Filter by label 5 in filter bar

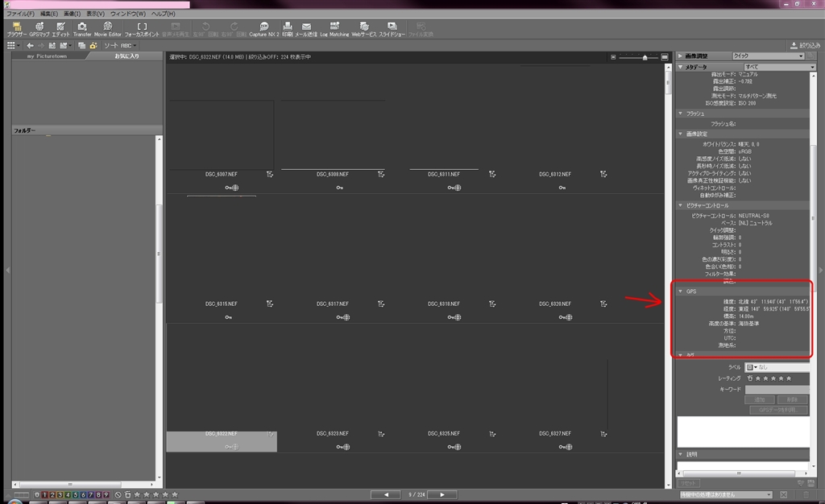click(x=75, y=494)
